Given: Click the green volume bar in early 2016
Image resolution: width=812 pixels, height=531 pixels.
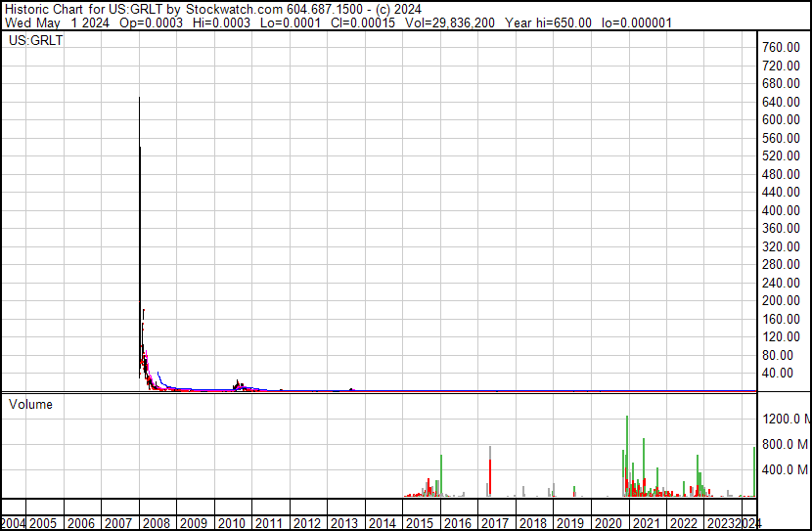Looking at the screenshot, I should [x=441, y=475].
